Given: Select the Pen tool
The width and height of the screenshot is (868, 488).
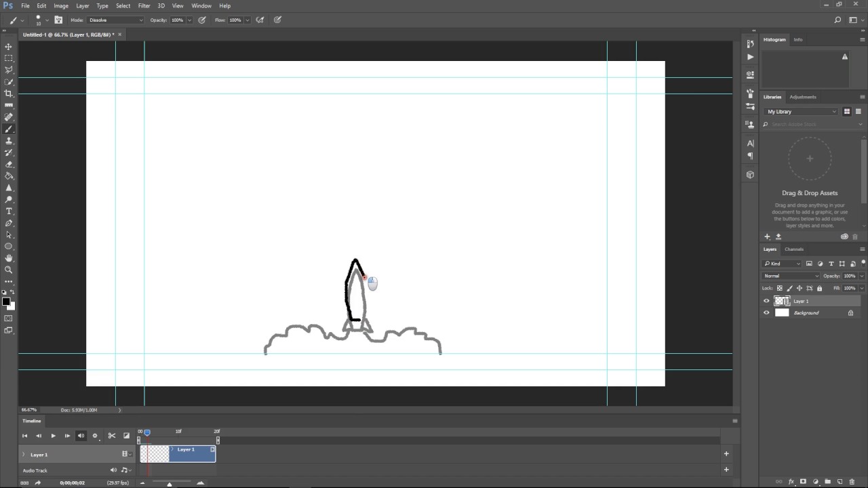Looking at the screenshot, I should tap(9, 223).
